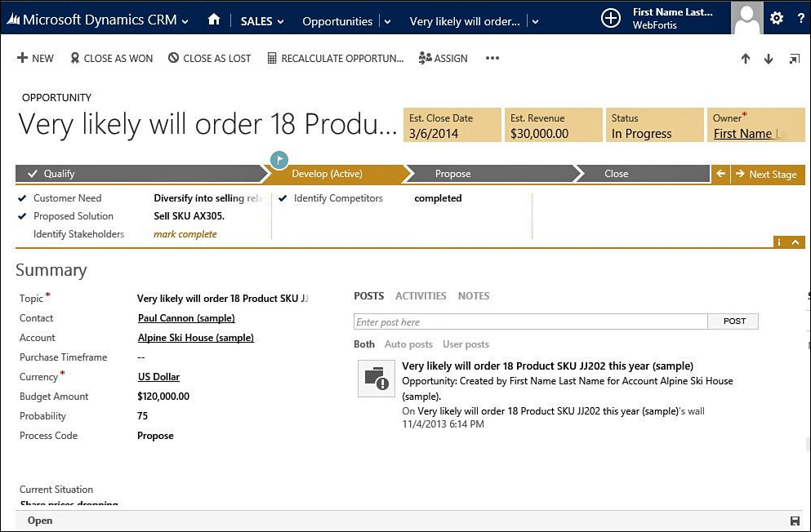Image resolution: width=811 pixels, height=532 pixels.
Task: Collapse the process stage details
Action: tap(795, 242)
